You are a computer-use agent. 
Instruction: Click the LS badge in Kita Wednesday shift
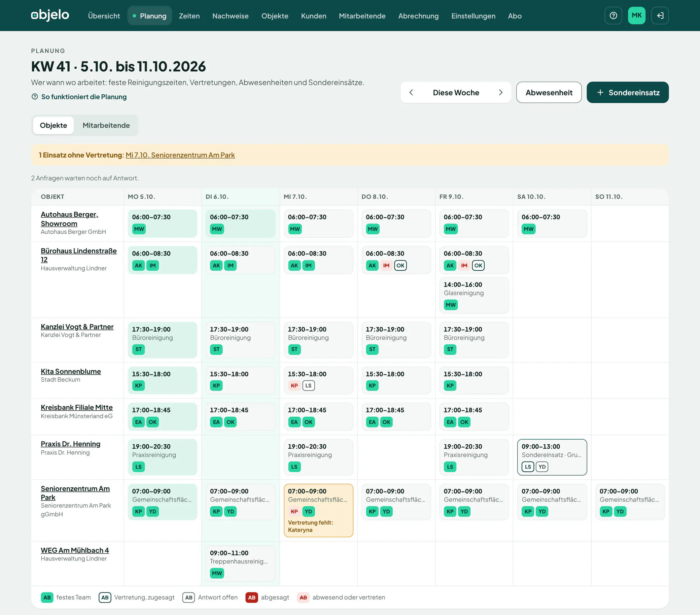pos(308,386)
